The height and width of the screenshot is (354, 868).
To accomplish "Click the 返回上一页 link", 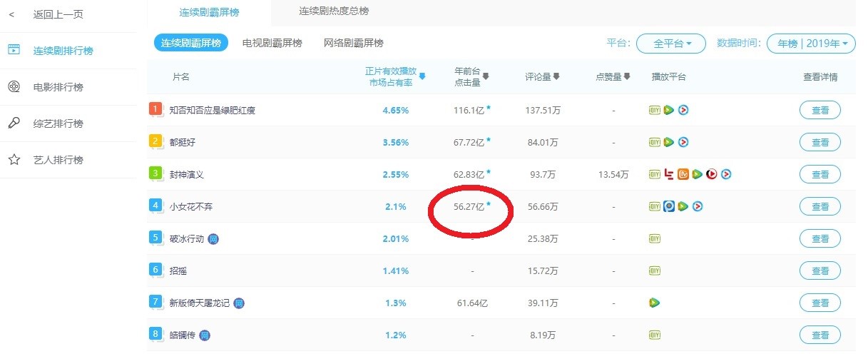I will 58,14.
